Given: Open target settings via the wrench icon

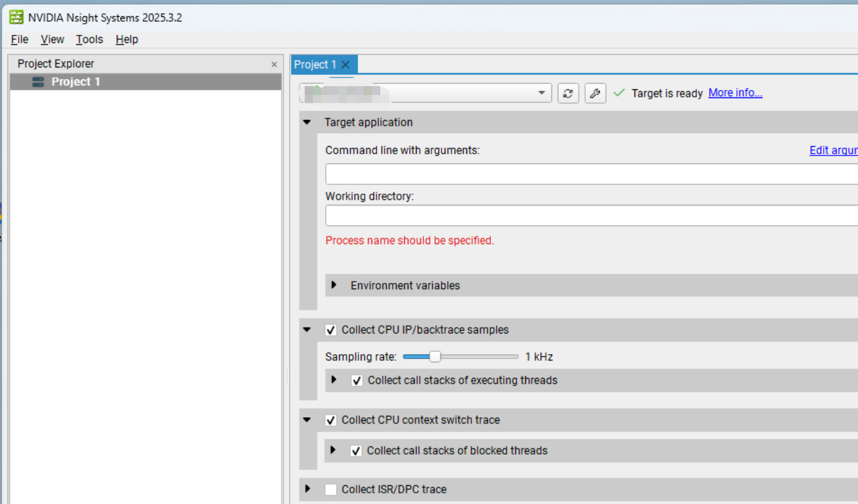Looking at the screenshot, I should click(x=594, y=92).
